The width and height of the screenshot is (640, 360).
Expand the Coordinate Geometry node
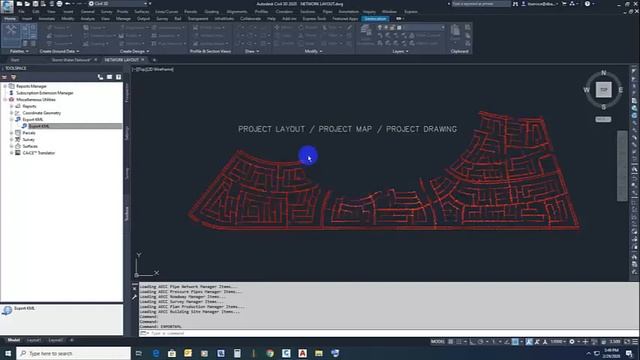[11, 113]
